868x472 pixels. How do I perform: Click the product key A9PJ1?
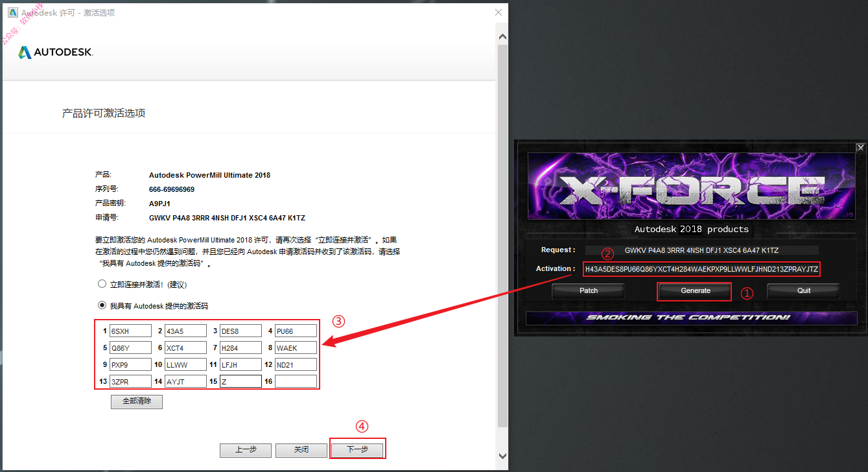tap(159, 204)
